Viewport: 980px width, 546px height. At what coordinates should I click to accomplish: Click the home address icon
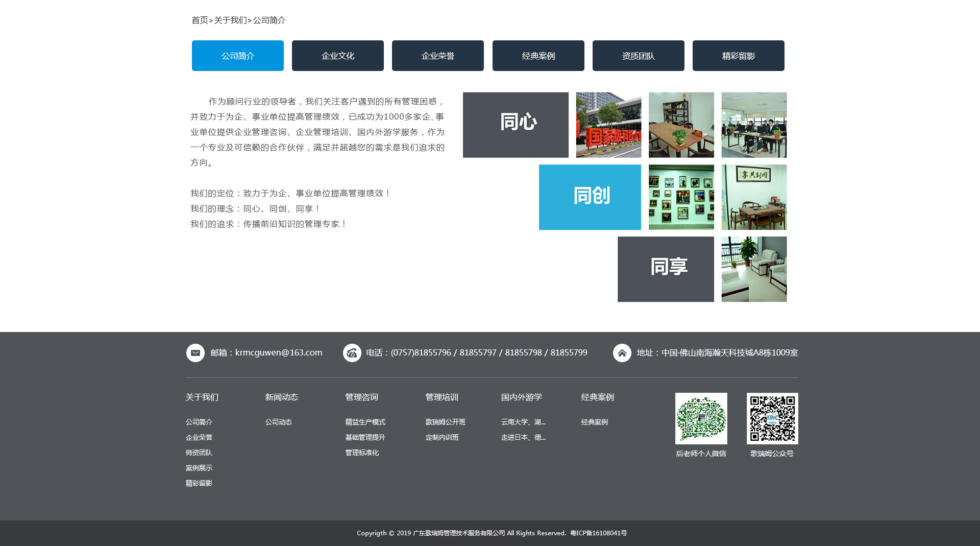point(622,353)
